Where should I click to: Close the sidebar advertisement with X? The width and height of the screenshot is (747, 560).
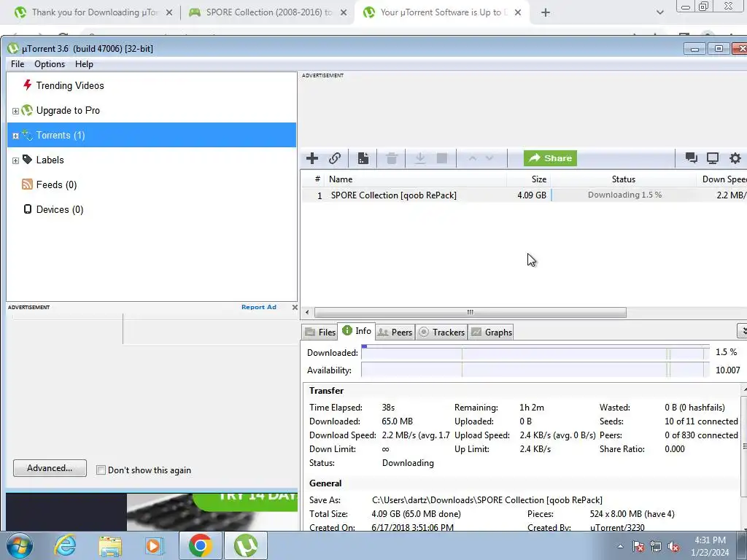[295, 307]
